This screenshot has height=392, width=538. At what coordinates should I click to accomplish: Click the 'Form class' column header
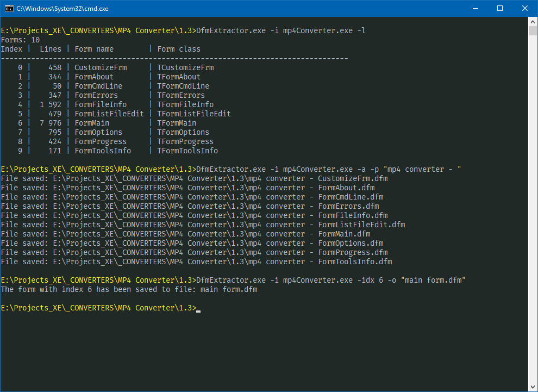pyautogui.click(x=179, y=49)
